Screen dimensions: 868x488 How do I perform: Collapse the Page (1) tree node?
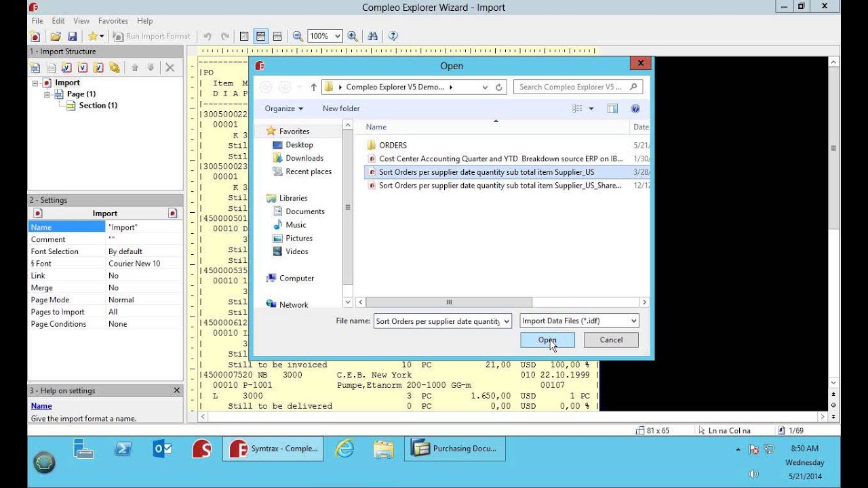pos(47,94)
